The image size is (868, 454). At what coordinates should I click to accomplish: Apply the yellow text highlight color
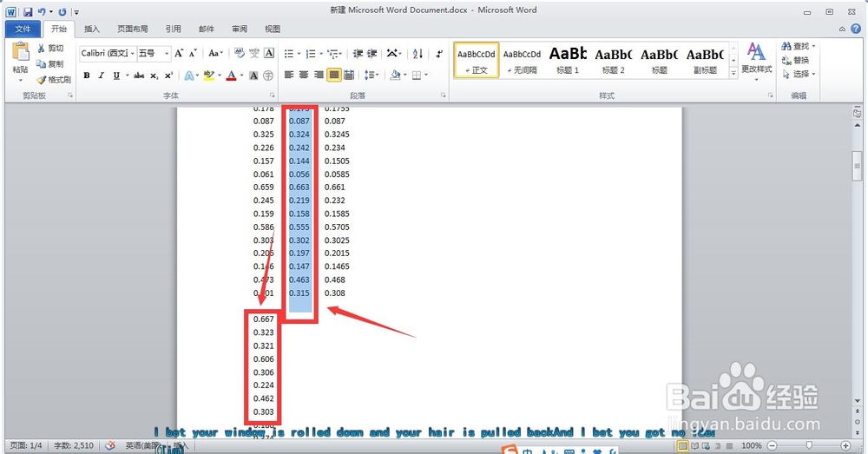click(208, 76)
